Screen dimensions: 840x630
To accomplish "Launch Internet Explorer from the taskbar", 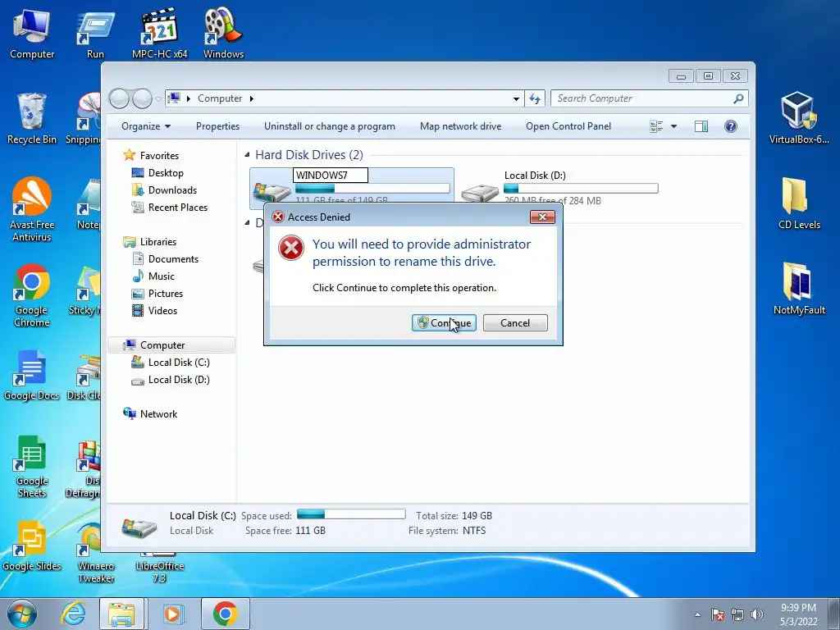I will coord(73,614).
